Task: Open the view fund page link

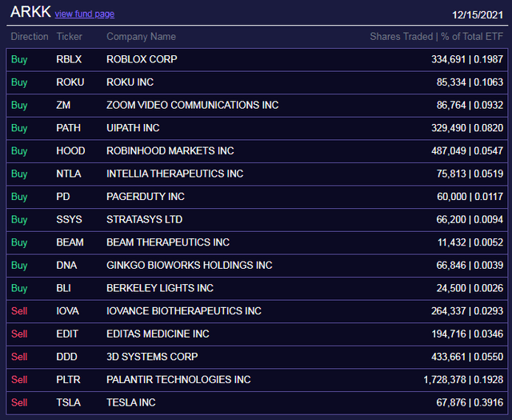Action: coord(85,14)
